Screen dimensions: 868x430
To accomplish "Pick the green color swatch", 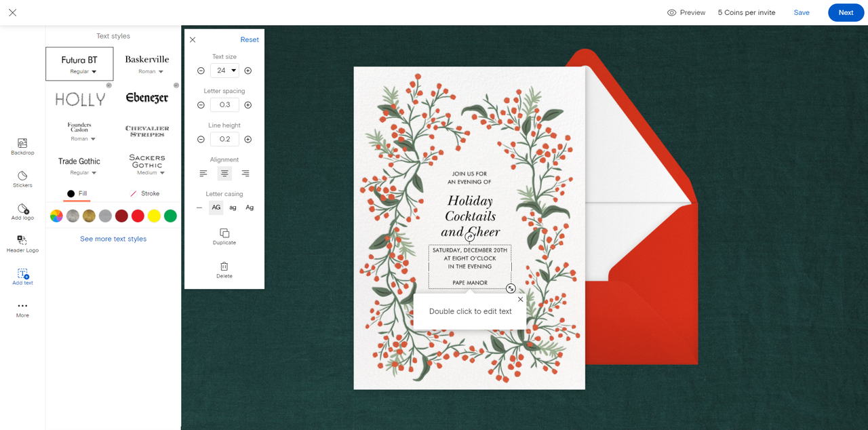I will [170, 216].
